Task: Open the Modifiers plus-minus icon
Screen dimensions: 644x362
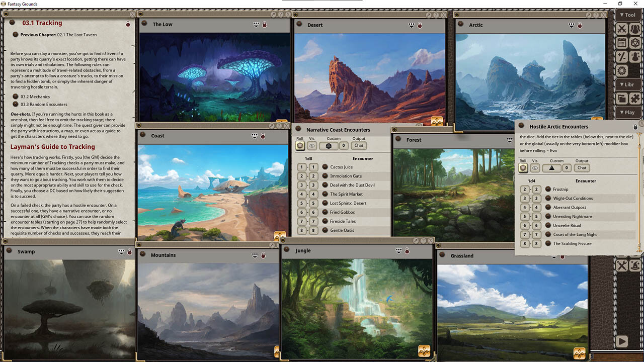Action: (x=622, y=57)
